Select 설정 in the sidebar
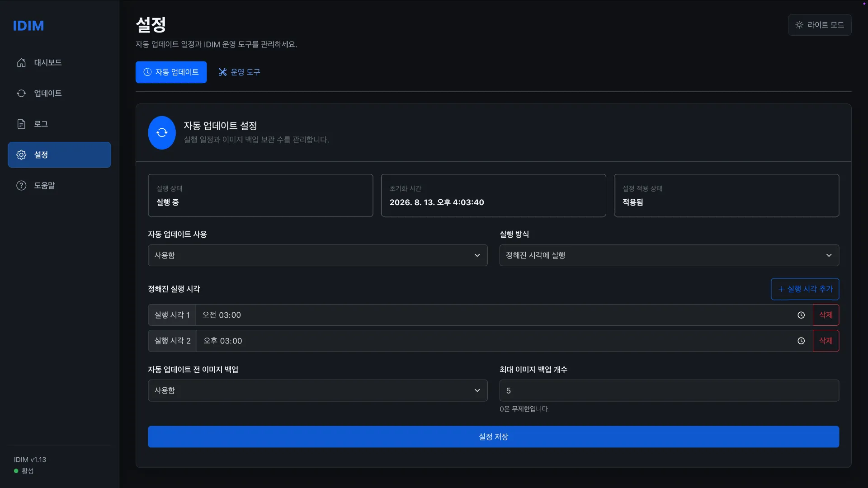Screen dimensions: 868x488 pyautogui.click(x=59, y=155)
